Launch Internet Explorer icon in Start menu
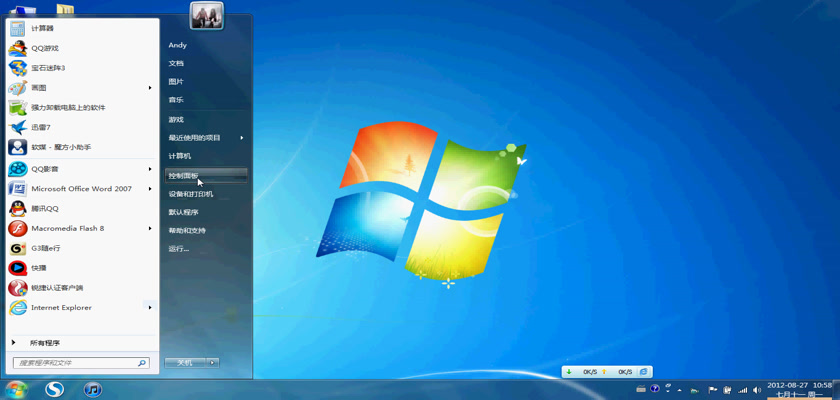Viewport: 840px width, 400px height. (x=18, y=307)
